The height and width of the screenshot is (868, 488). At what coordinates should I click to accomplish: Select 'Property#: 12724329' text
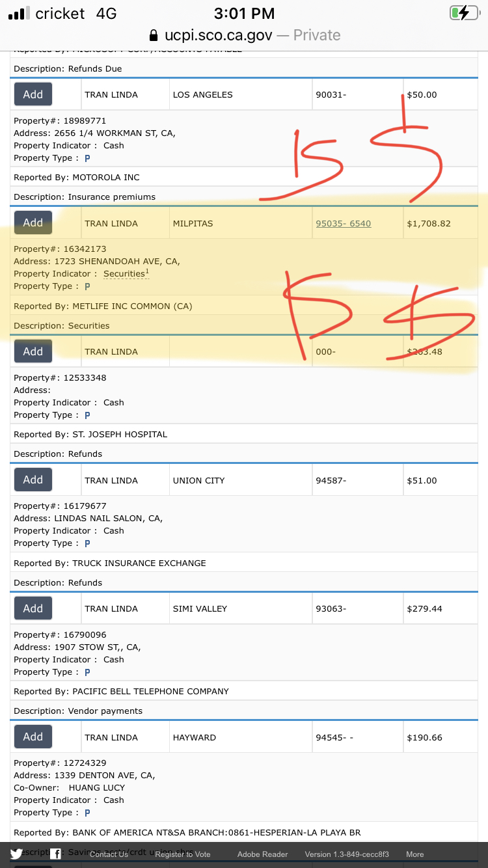(x=60, y=763)
